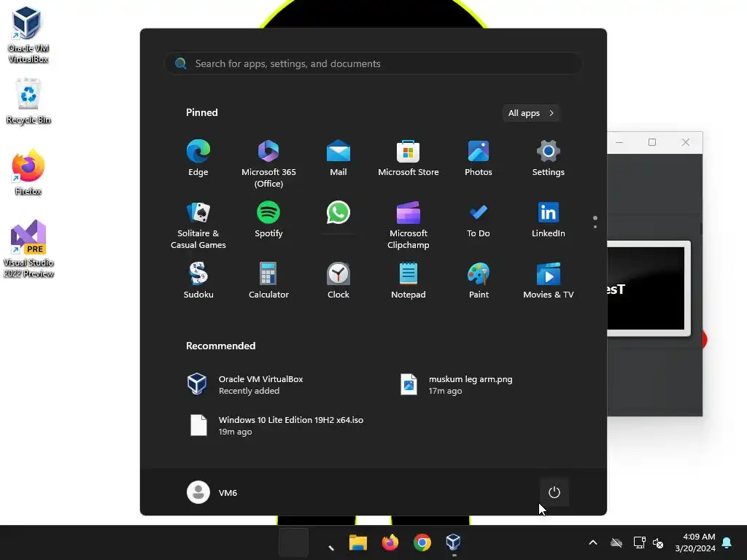Launch the Photos app

479,158
